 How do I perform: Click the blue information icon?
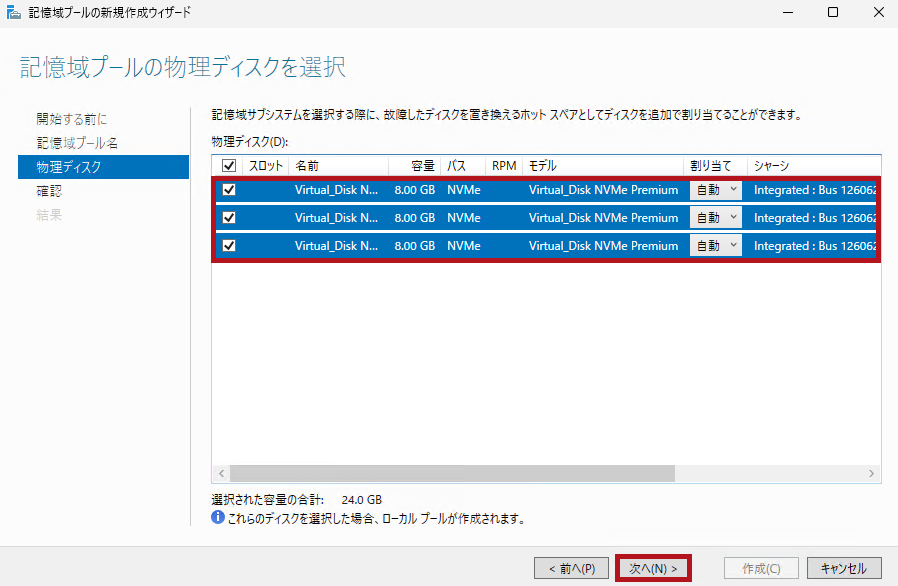point(217,519)
